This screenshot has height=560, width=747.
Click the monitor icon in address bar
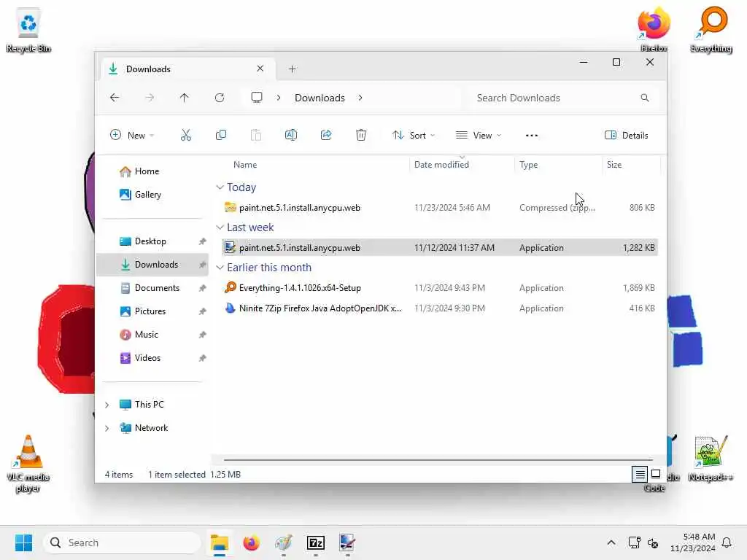(x=257, y=98)
